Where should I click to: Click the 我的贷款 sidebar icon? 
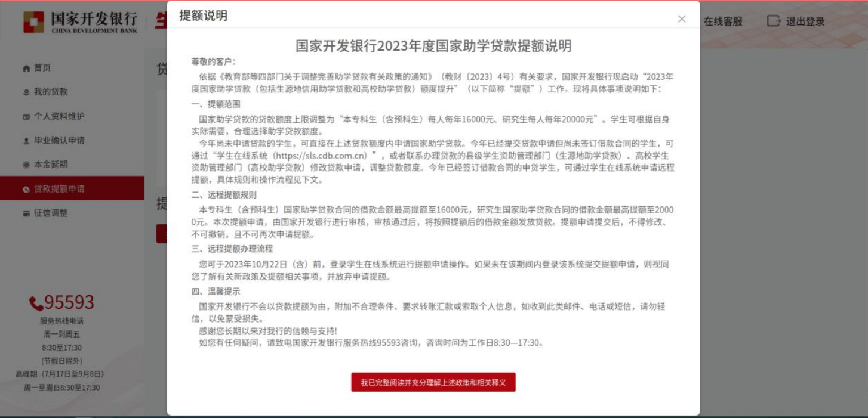pyautogui.click(x=26, y=92)
